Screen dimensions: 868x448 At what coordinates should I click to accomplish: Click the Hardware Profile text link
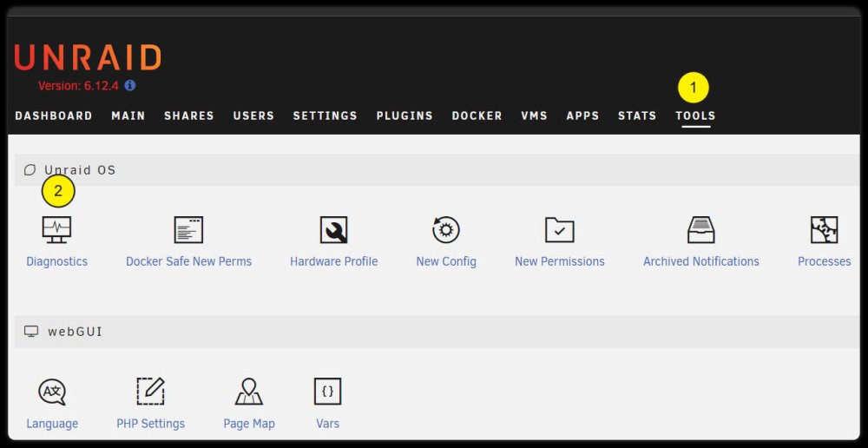coord(334,261)
